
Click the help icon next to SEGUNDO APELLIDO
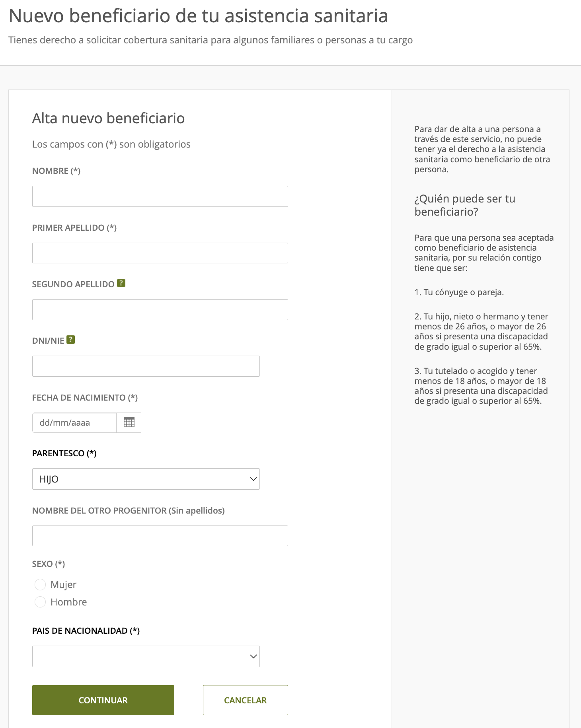point(121,283)
